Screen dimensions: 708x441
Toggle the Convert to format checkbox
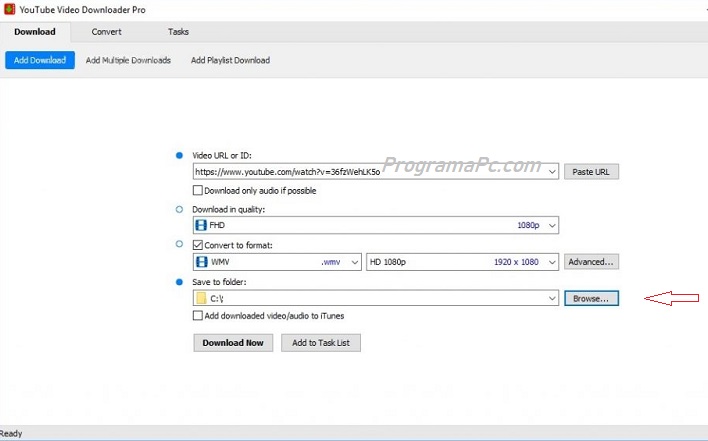pos(198,244)
